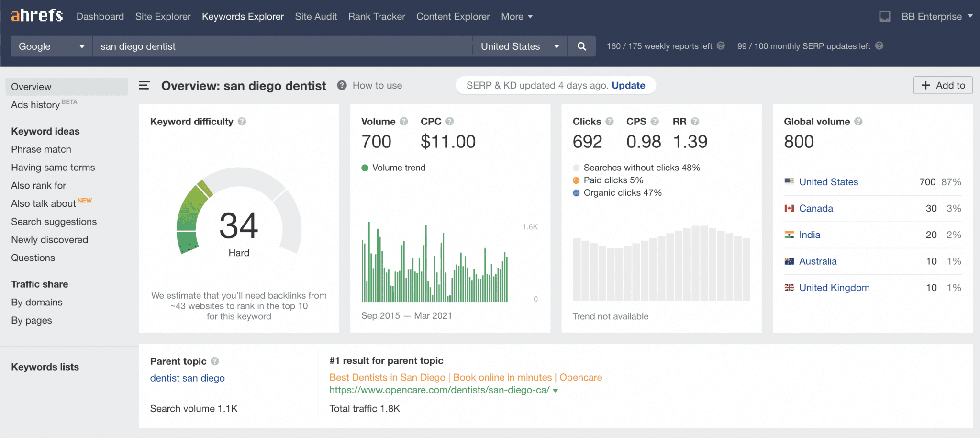Image resolution: width=980 pixels, height=438 pixels.
Task: Click the Update SERP link
Action: (628, 86)
